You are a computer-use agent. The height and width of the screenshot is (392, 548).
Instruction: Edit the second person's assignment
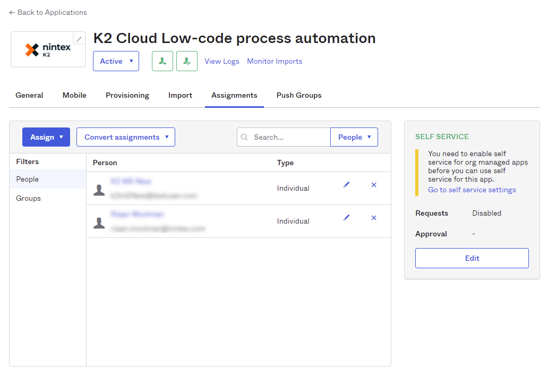(x=347, y=218)
